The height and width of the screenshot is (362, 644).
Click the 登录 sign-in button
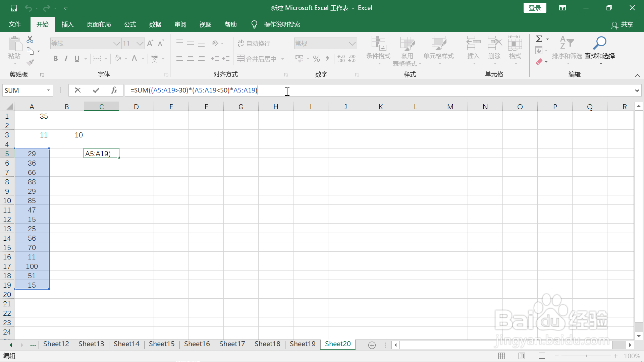535,8
